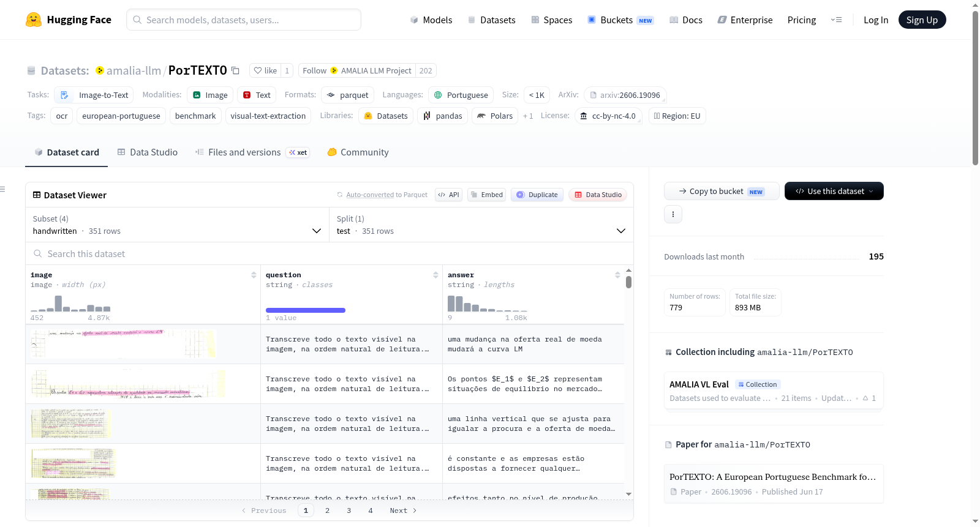Open the Embed button in viewer
Image resolution: width=980 pixels, height=527 pixels.
point(486,195)
